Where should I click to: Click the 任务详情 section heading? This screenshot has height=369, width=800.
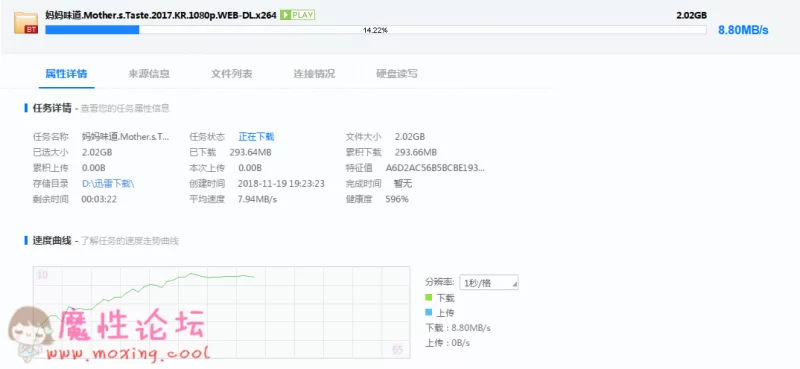tap(52, 108)
